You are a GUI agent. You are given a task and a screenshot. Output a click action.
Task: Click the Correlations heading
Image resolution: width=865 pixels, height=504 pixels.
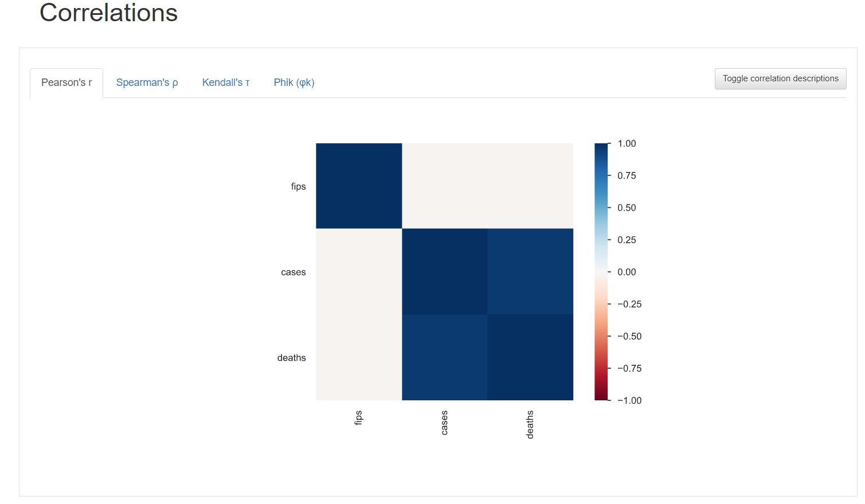pyautogui.click(x=108, y=13)
